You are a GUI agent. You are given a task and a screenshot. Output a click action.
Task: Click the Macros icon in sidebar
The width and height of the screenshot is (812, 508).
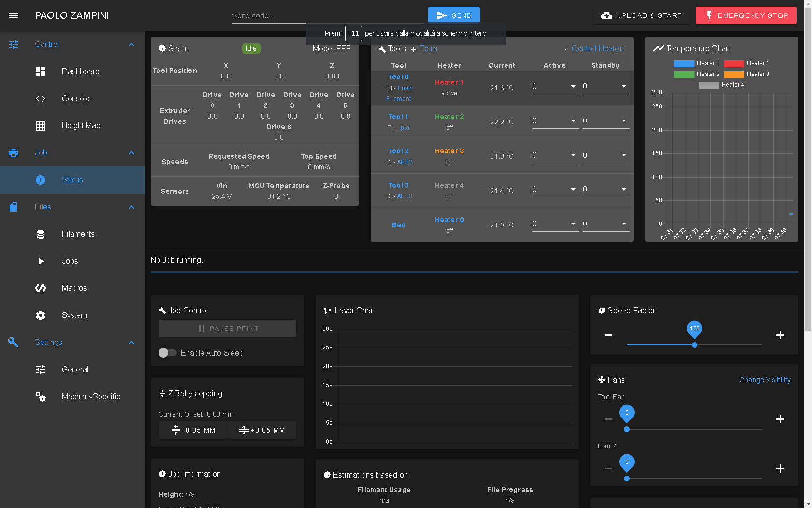(41, 288)
